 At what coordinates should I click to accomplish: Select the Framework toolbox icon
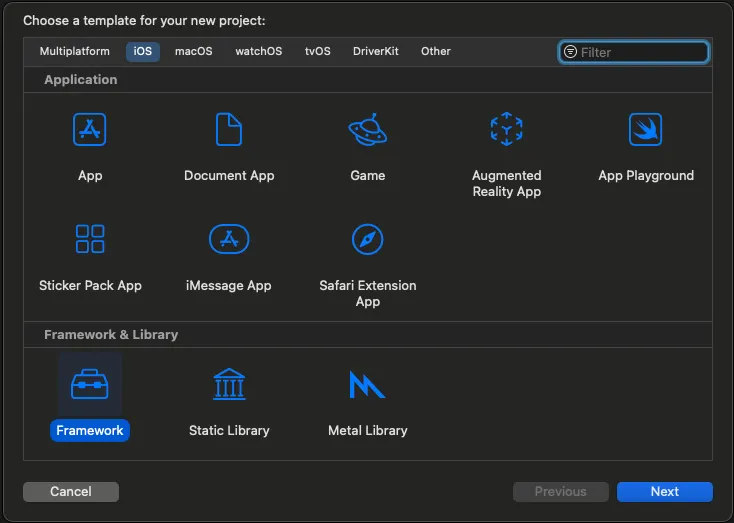[x=90, y=384]
